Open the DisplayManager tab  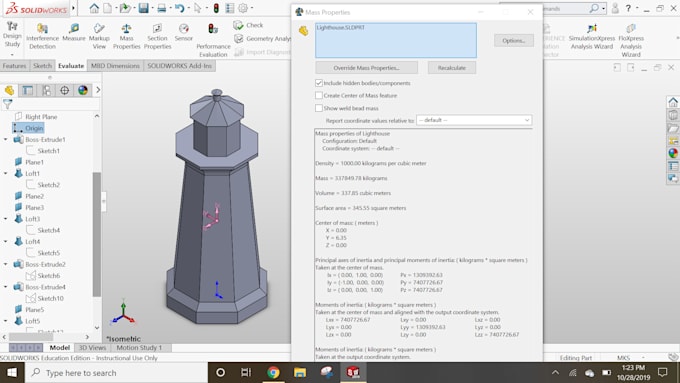(x=83, y=90)
